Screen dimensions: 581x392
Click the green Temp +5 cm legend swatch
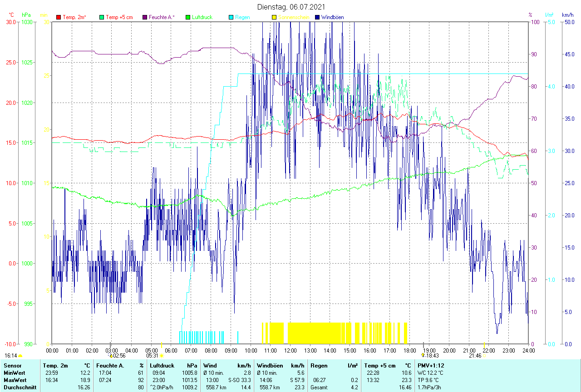click(102, 17)
